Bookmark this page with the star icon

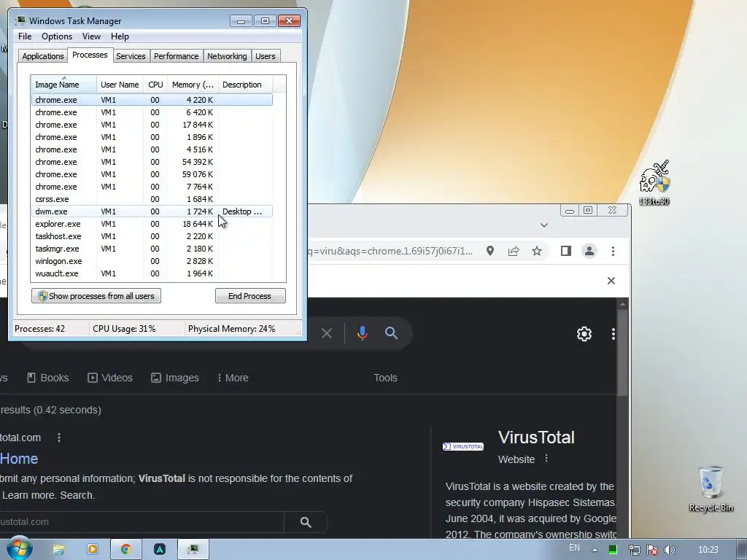[x=537, y=251]
